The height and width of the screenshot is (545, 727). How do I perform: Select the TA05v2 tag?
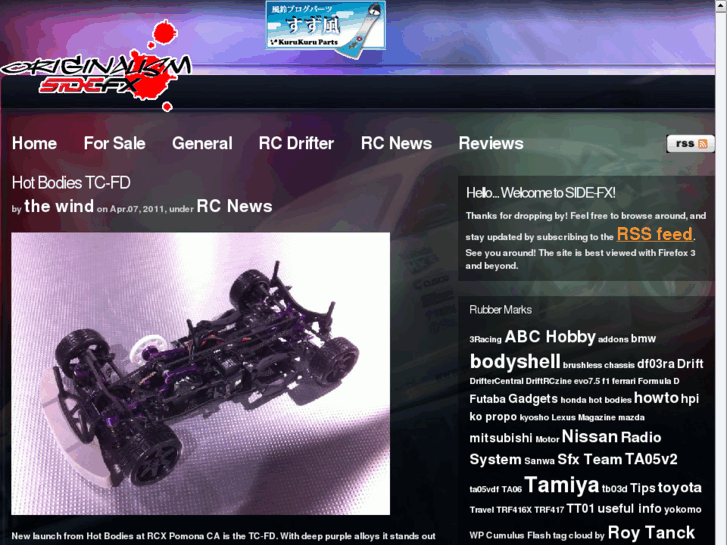[x=651, y=459]
